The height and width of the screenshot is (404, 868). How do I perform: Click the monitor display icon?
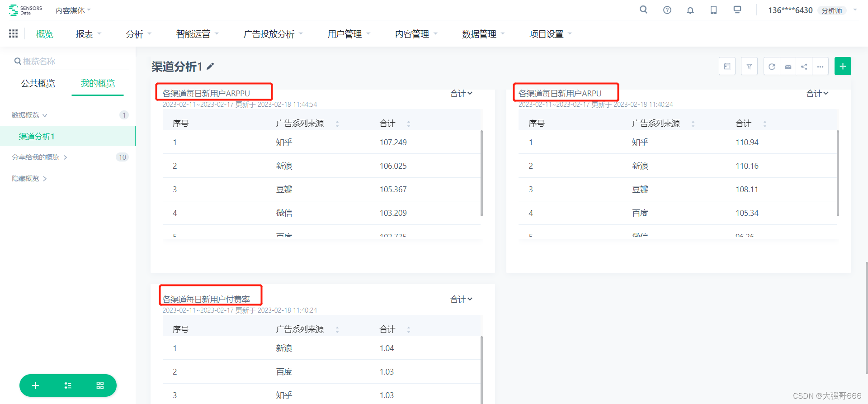(737, 10)
